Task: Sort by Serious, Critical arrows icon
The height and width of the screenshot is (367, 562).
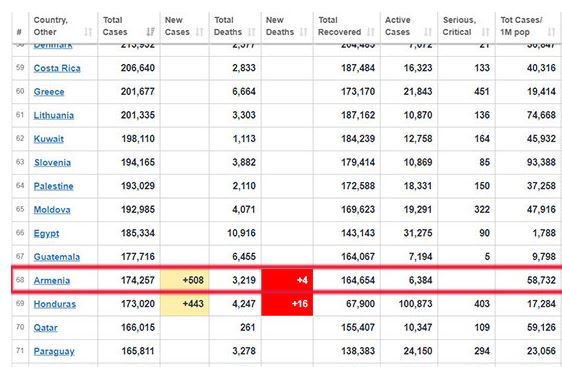Action: pos(486,32)
